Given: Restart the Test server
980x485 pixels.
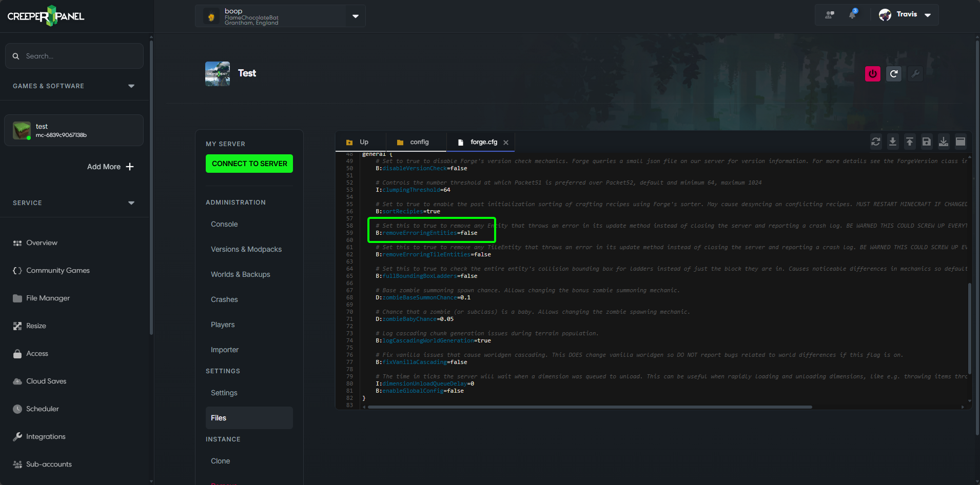Looking at the screenshot, I should (894, 74).
